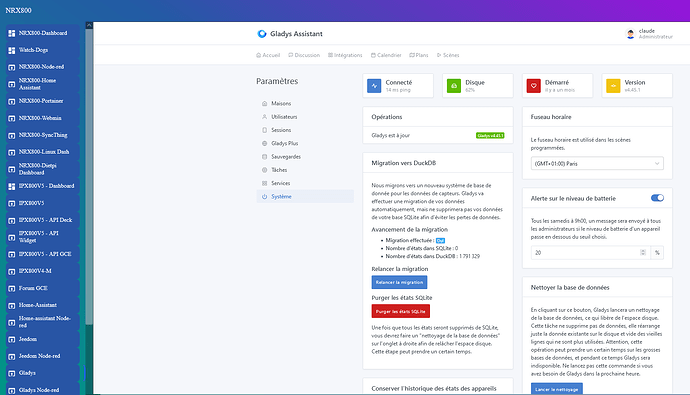Open the Scènes tab
This screenshot has height=395, width=690.
click(448, 55)
